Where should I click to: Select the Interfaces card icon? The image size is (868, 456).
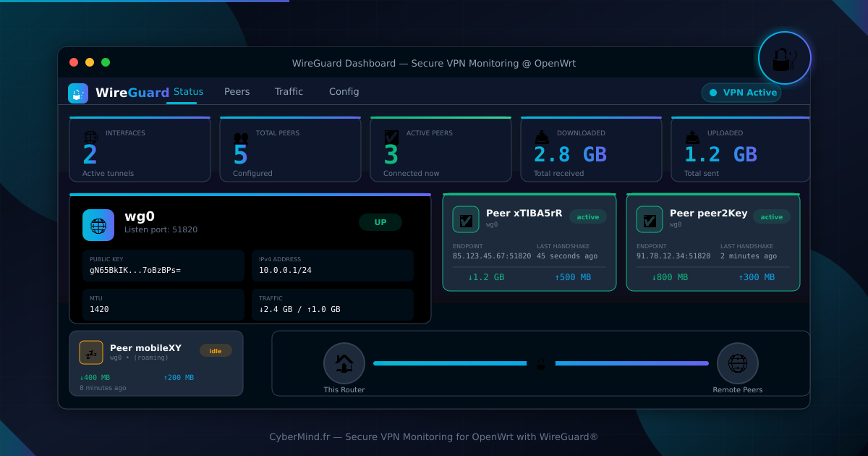pos(90,137)
